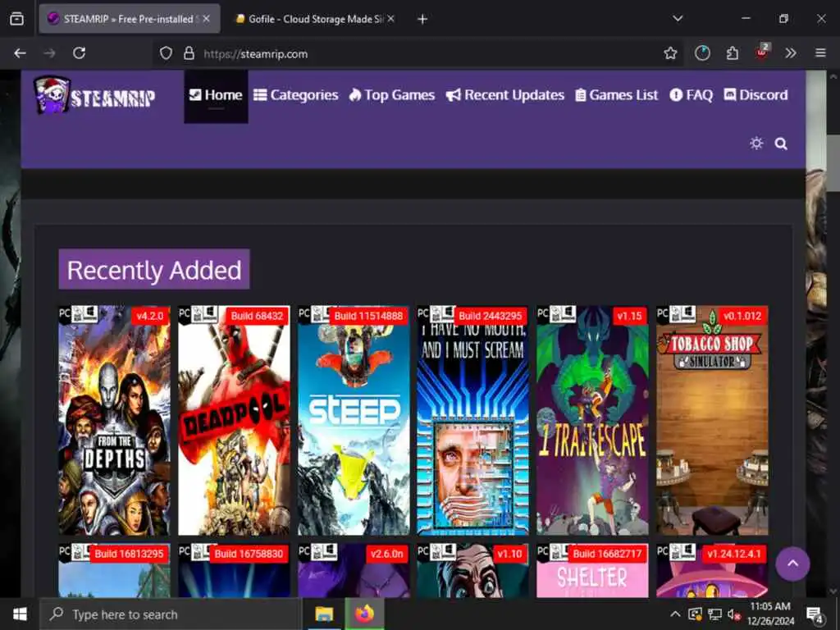The width and height of the screenshot is (840, 630).
Task: Open the From the Depths game cover
Action: [114, 421]
